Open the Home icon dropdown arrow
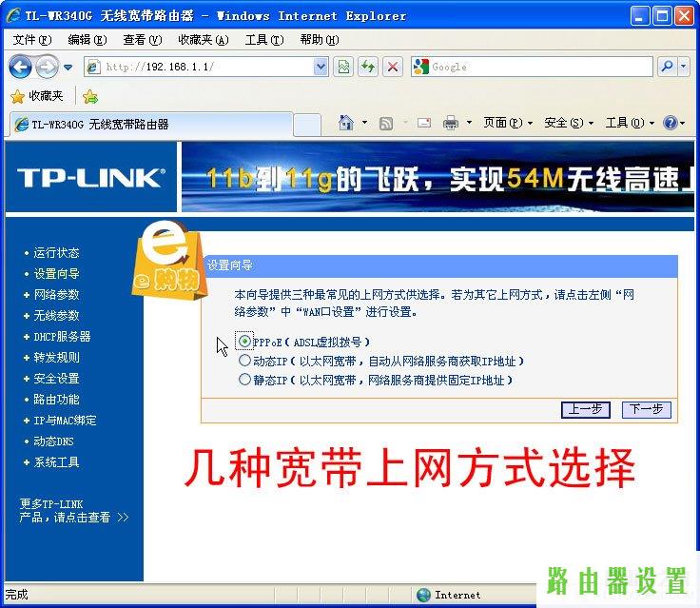This screenshot has height=608, width=700. [364, 122]
